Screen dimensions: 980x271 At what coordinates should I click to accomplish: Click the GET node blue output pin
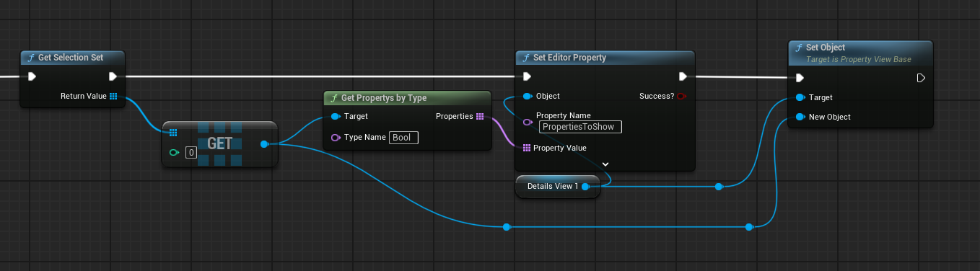coord(264,145)
